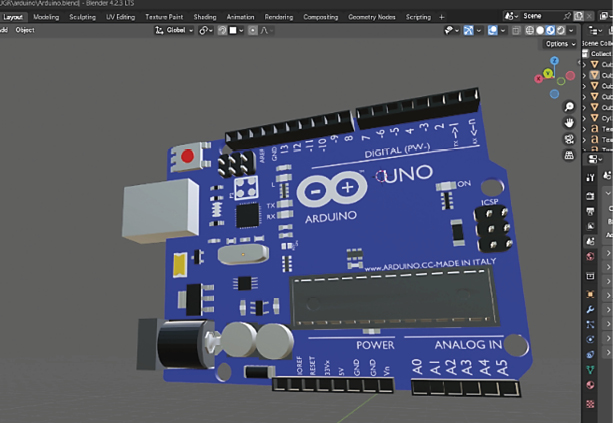Add a new workspace with plus button
This screenshot has height=423, width=613.
click(x=442, y=17)
